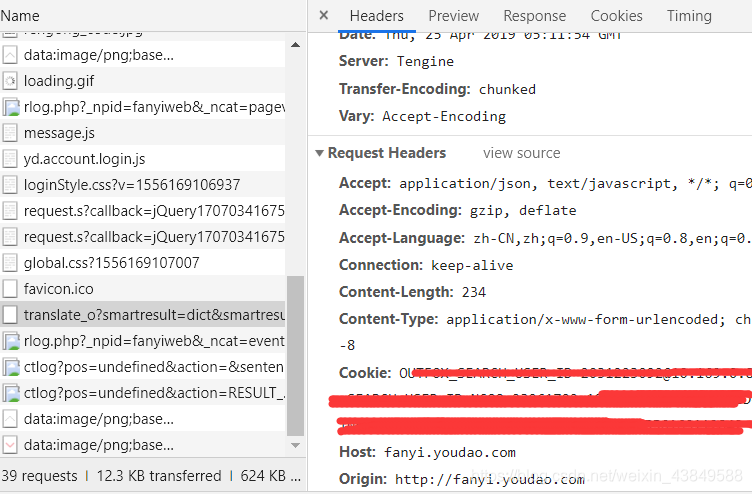Click the translate_o request file icon

[10, 315]
